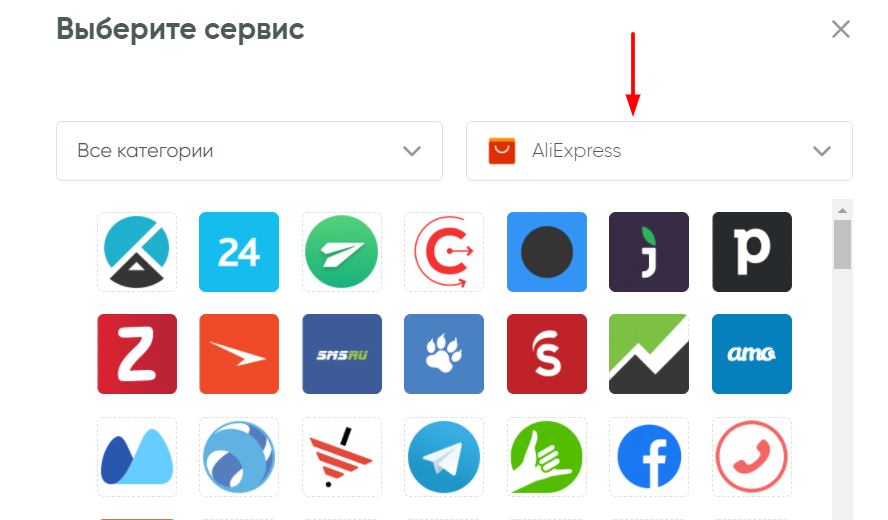Pick the green chart arrow icon
The width and height of the screenshot is (888, 520).
pyautogui.click(x=649, y=354)
